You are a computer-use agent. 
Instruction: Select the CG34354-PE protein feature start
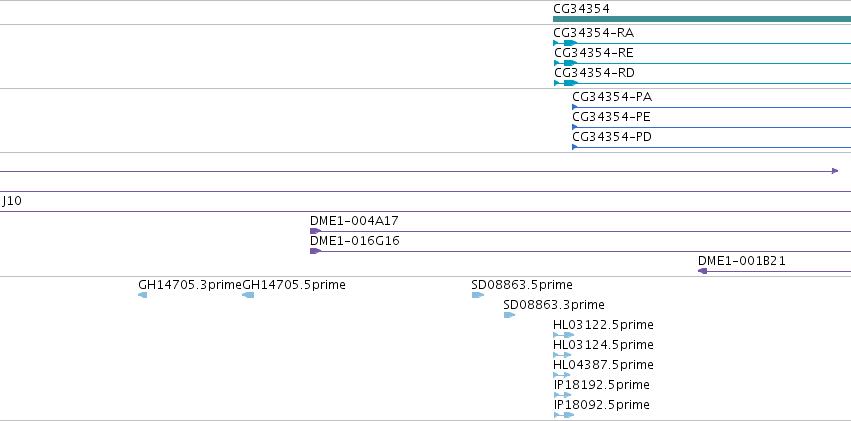tap(575, 127)
